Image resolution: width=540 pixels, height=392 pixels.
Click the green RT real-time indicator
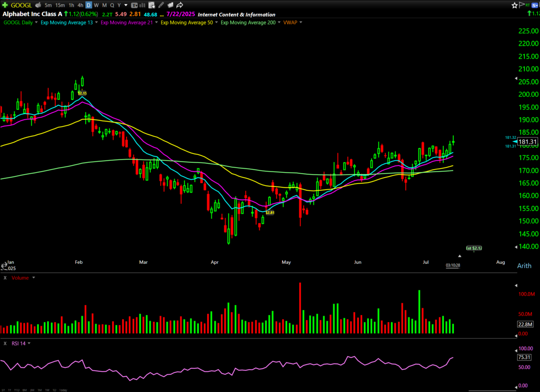pos(527,5)
